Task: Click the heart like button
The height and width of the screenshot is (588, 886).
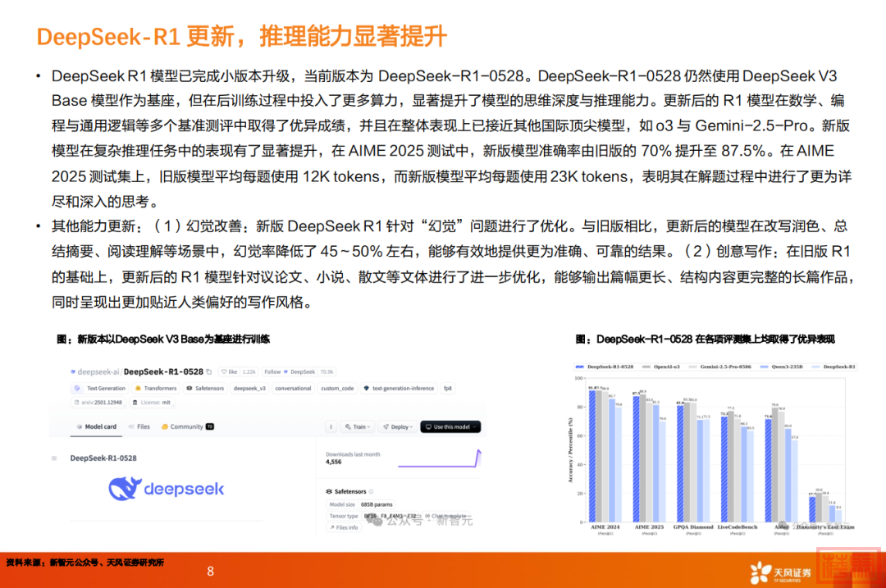Action: click(x=230, y=371)
